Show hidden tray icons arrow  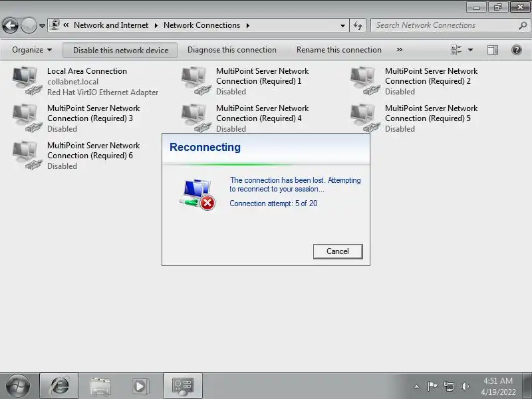416,386
